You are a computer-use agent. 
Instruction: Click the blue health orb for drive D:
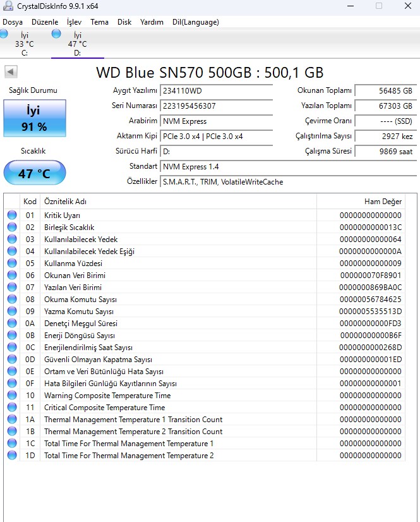click(56, 33)
